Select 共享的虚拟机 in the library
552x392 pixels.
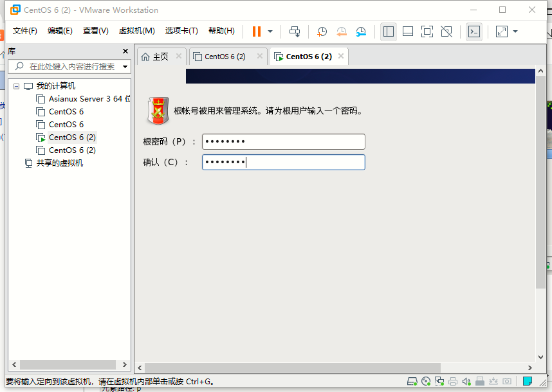click(x=59, y=163)
